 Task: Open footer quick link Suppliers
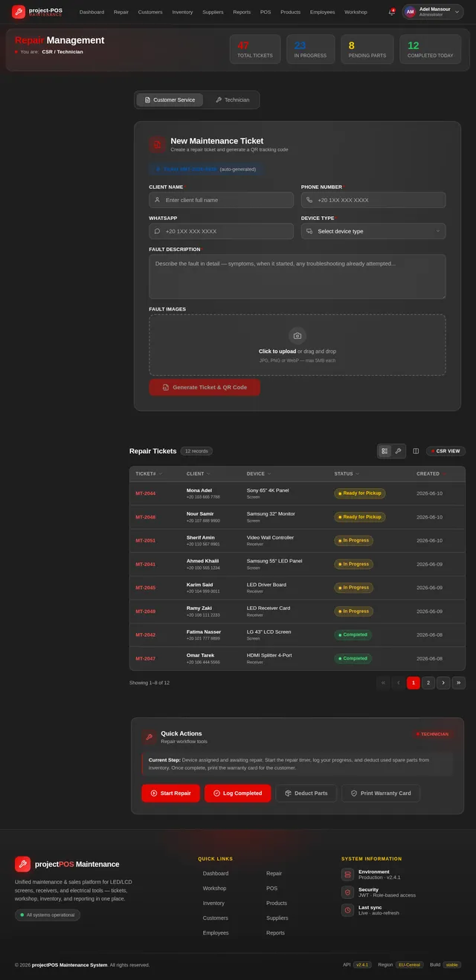point(277,918)
